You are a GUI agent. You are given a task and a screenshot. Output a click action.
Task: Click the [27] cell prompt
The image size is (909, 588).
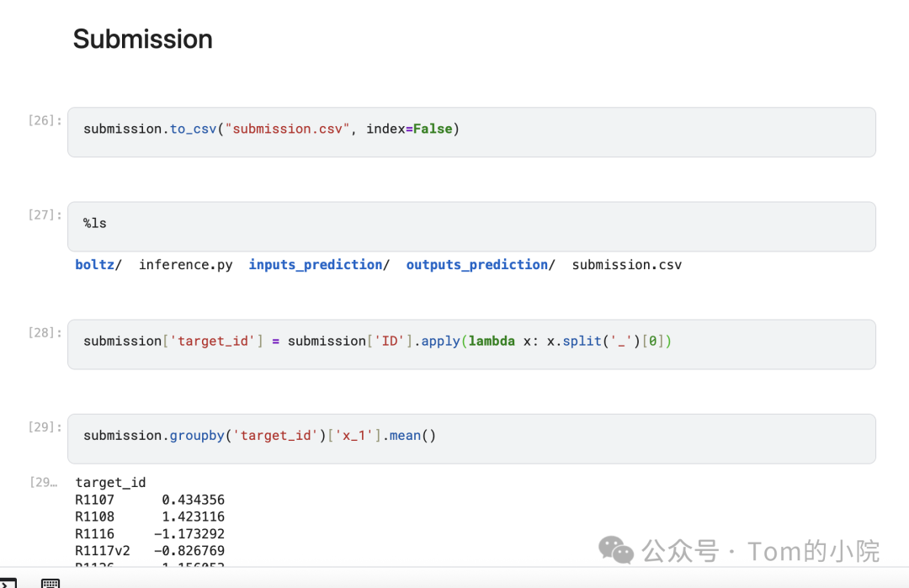pyautogui.click(x=45, y=215)
